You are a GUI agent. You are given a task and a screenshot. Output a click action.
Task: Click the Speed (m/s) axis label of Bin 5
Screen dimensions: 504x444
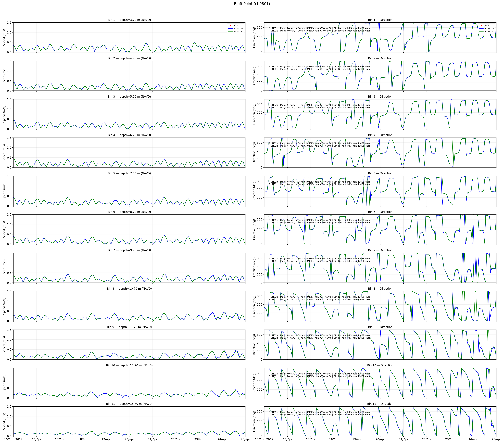pos(4,191)
